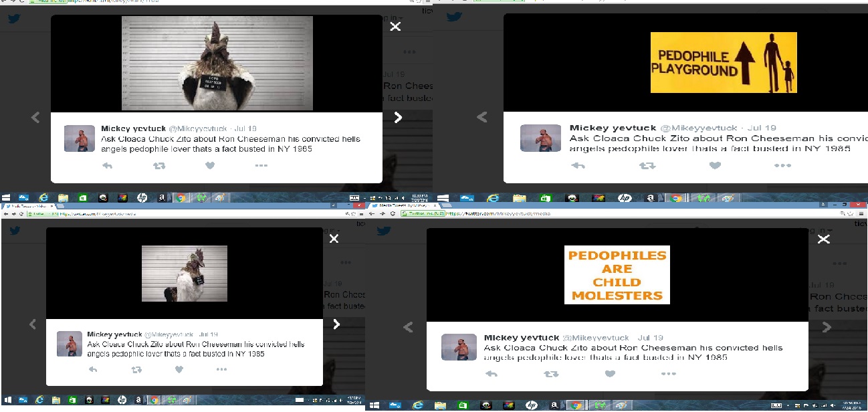
Task: Open Start menu in taskbar below large rooster tweet
Action: pos(6,198)
